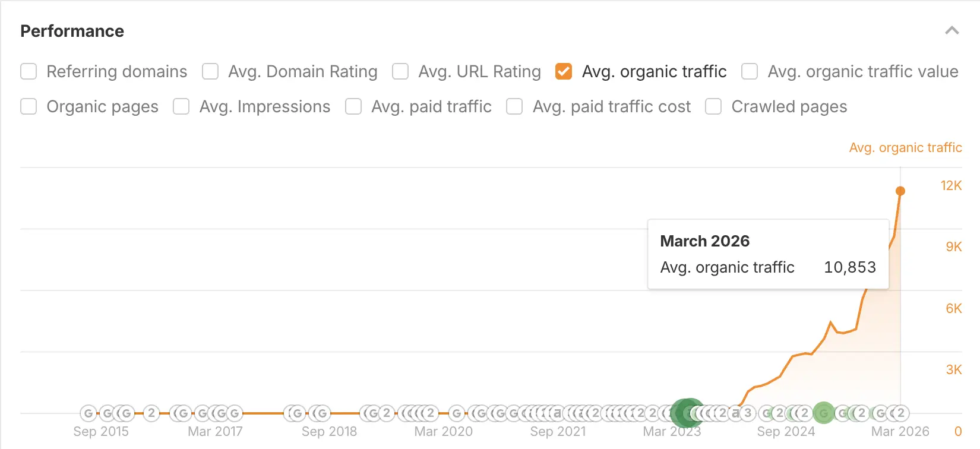
Task: Click the large dark-green marker at Mar 2023
Action: [x=686, y=413]
